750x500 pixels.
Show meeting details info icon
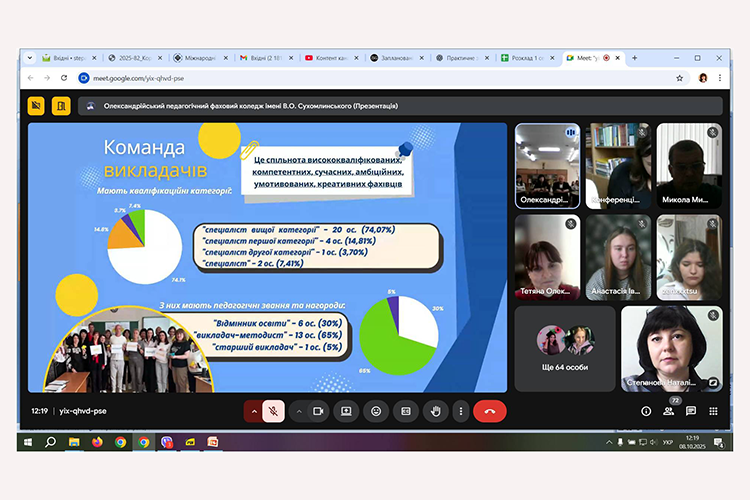point(646,411)
